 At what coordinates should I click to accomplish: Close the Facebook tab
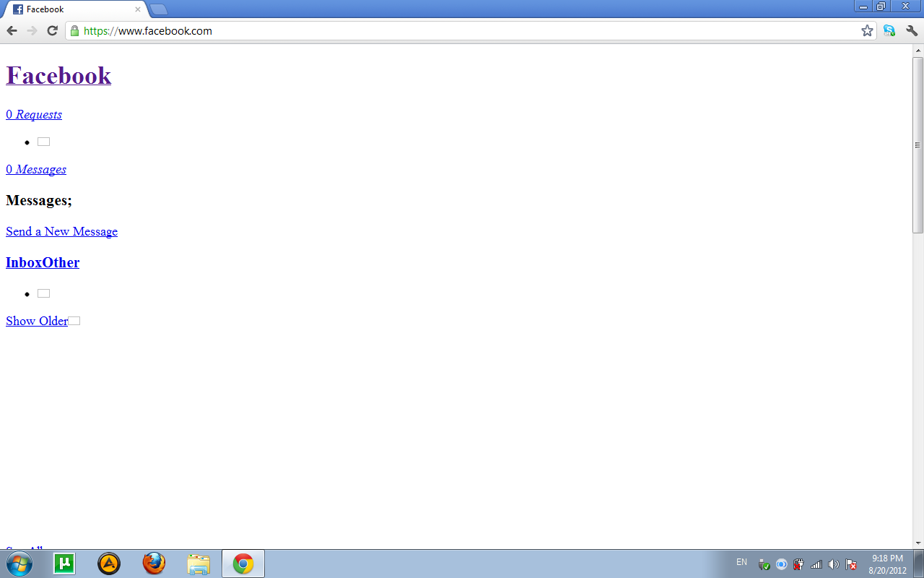[138, 9]
